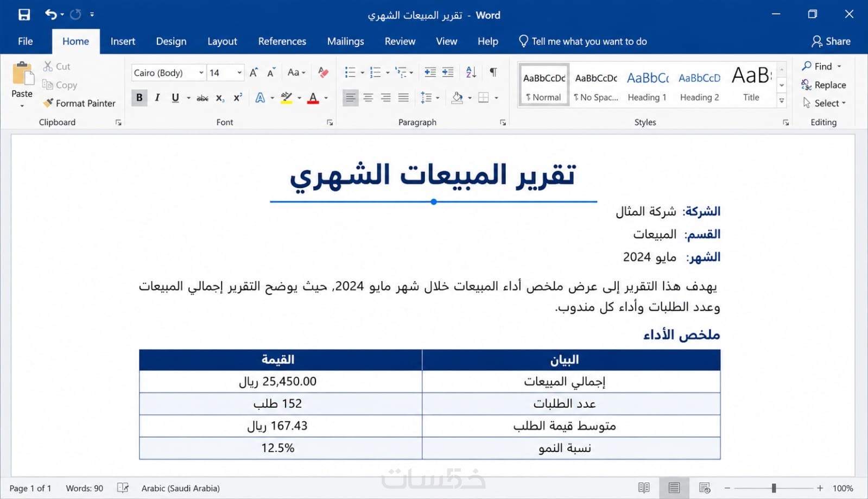Image resolution: width=868 pixels, height=499 pixels.
Task: Open the Insert ribbon tab
Action: tap(123, 41)
